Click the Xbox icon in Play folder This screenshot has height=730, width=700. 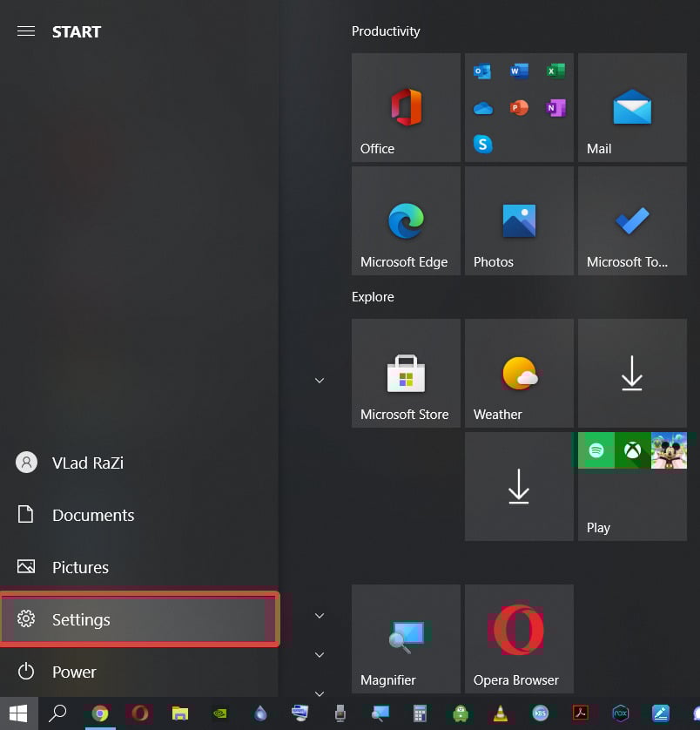pos(632,450)
